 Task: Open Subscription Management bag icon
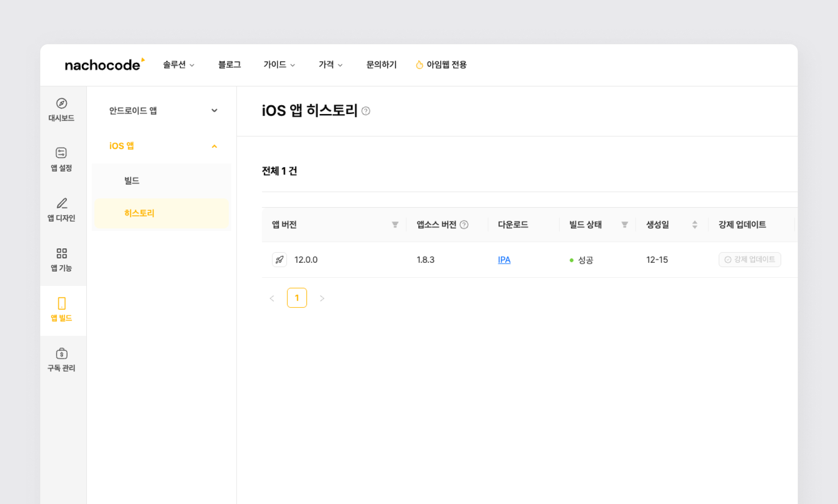coord(61,354)
